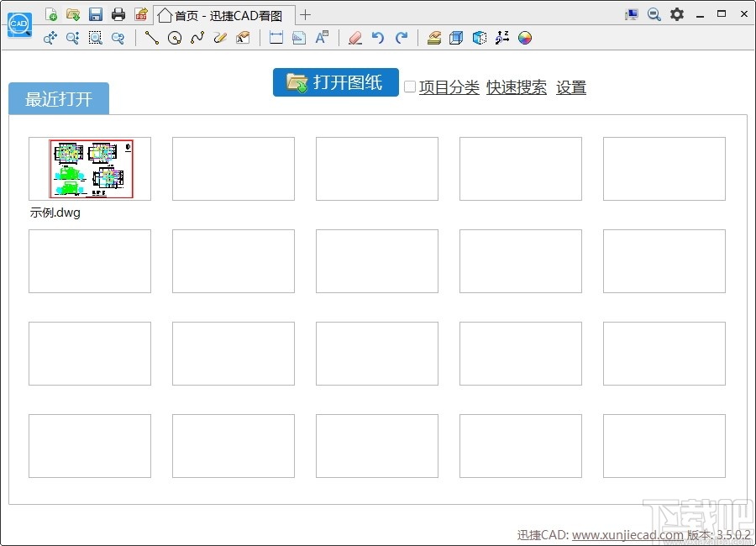This screenshot has height=546, width=756.
Task: Click the shaded 3D cube view icon
Action: tap(480, 38)
